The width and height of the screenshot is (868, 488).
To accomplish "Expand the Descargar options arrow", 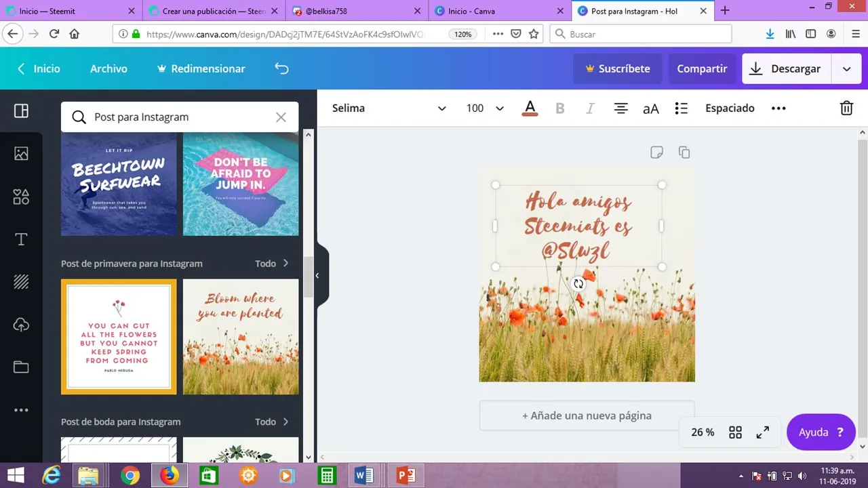I will click(846, 68).
